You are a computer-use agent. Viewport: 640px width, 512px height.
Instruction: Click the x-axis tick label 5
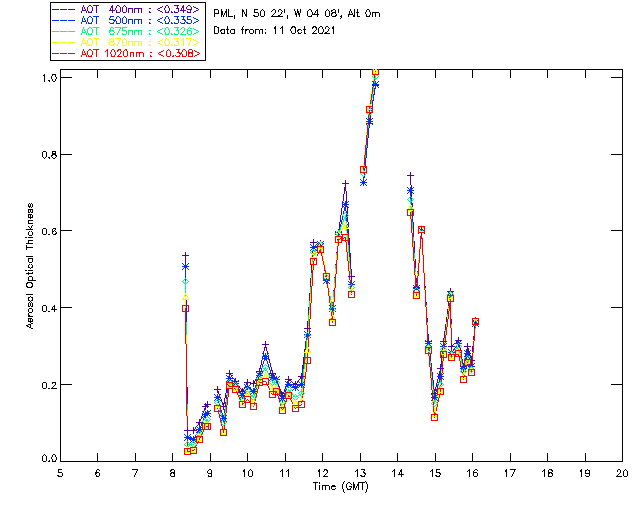60,473
